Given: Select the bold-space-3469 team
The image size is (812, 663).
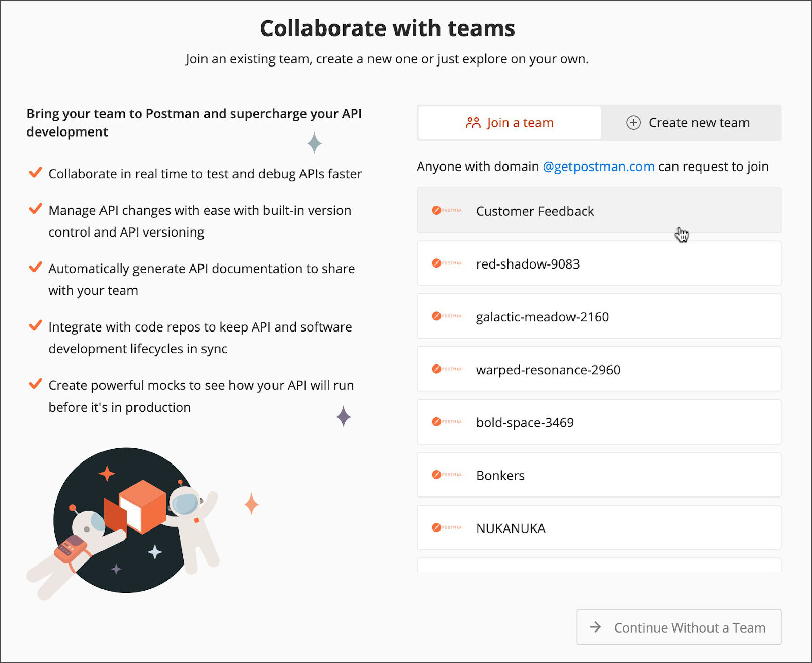Looking at the screenshot, I should 599,422.
